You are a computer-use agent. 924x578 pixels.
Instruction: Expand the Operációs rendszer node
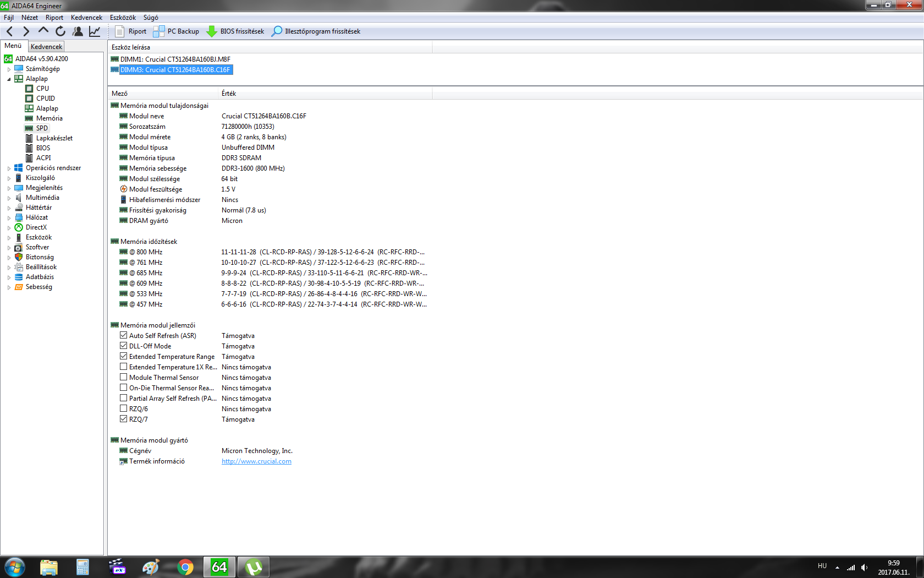(9, 168)
